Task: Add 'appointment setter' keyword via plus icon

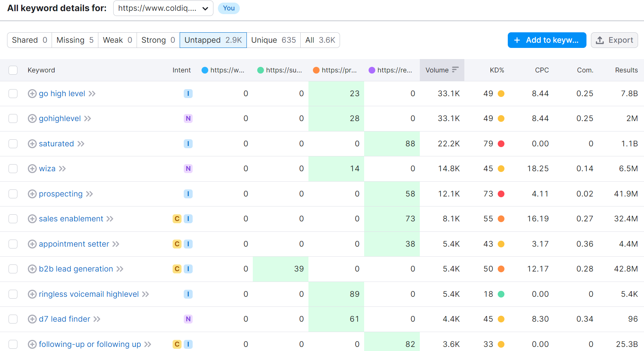Action: [x=32, y=244]
